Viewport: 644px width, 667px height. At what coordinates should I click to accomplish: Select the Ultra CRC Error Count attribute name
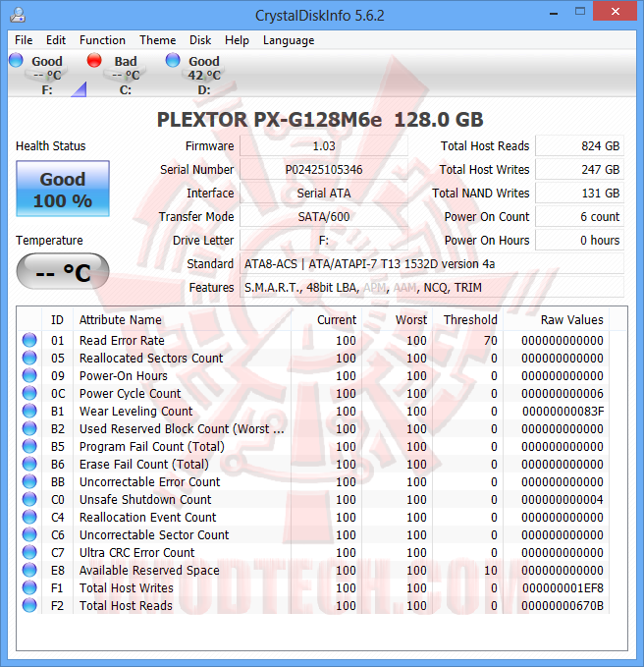point(136,553)
